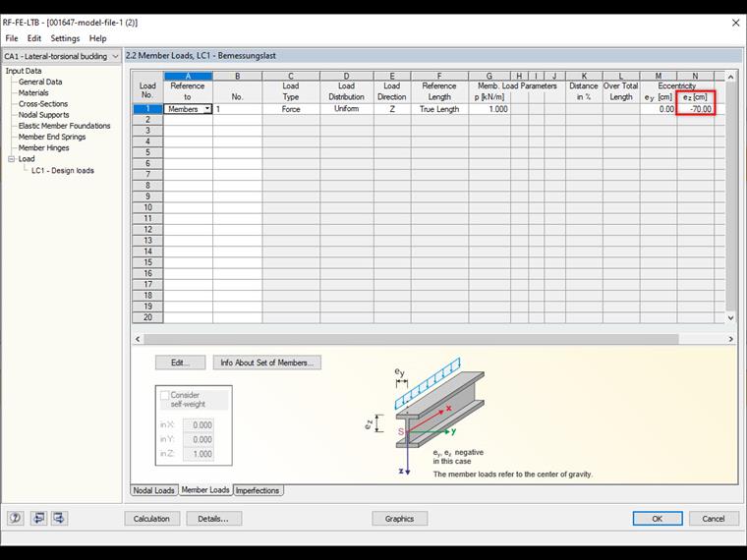Click the ey value 0.00 cell
The width and height of the screenshot is (747, 560).
(659, 109)
